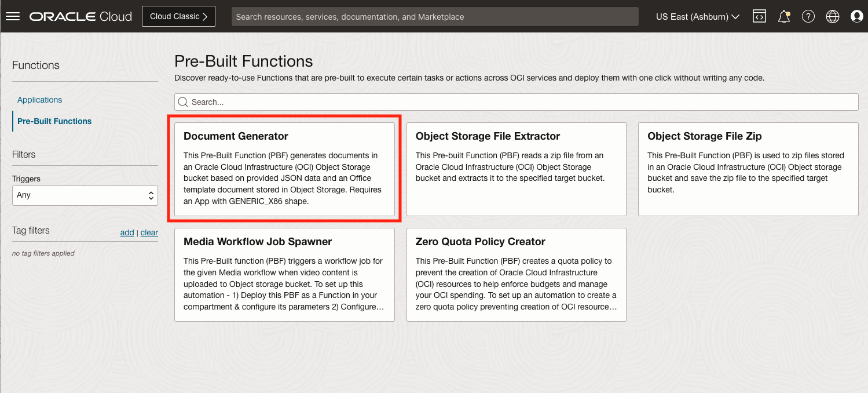
Task: Click the clear link for Tag filters
Action: [149, 232]
